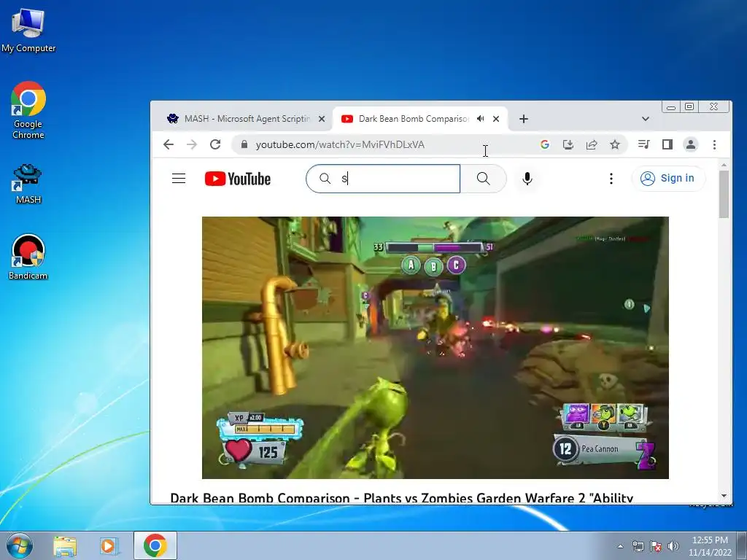Image resolution: width=747 pixels, height=560 pixels.
Task: Submit search with magnifier button
Action: [483, 179]
